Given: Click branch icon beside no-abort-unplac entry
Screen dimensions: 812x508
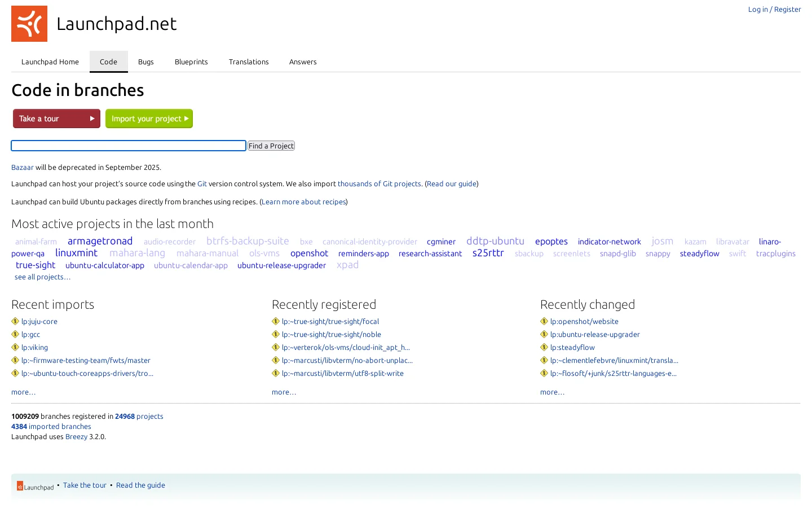Looking at the screenshot, I should [x=276, y=360].
